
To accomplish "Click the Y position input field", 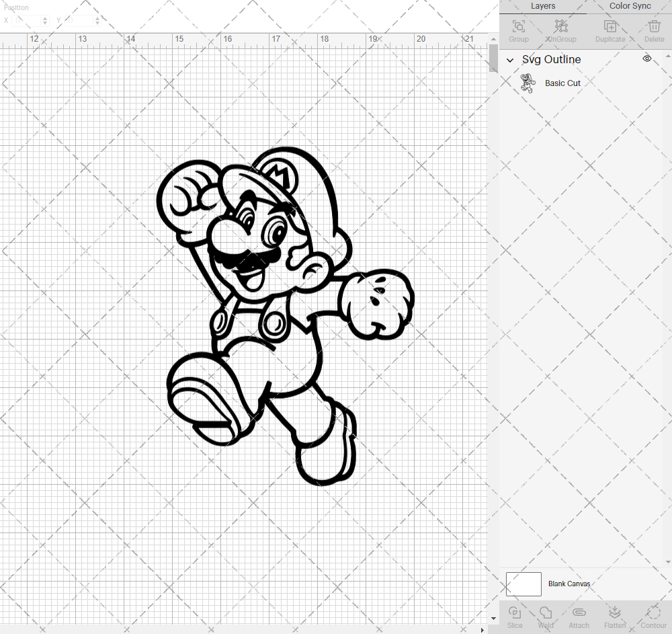I will coord(78,20).
